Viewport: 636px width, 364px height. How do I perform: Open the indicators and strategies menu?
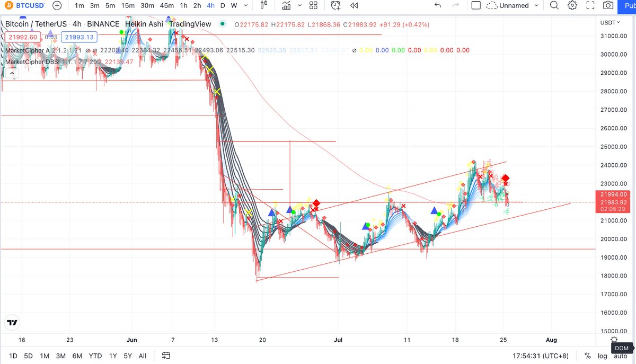(287, 5)
